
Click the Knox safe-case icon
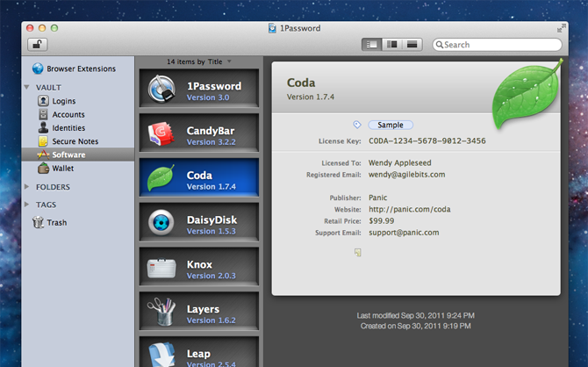(x=161, y=268)
